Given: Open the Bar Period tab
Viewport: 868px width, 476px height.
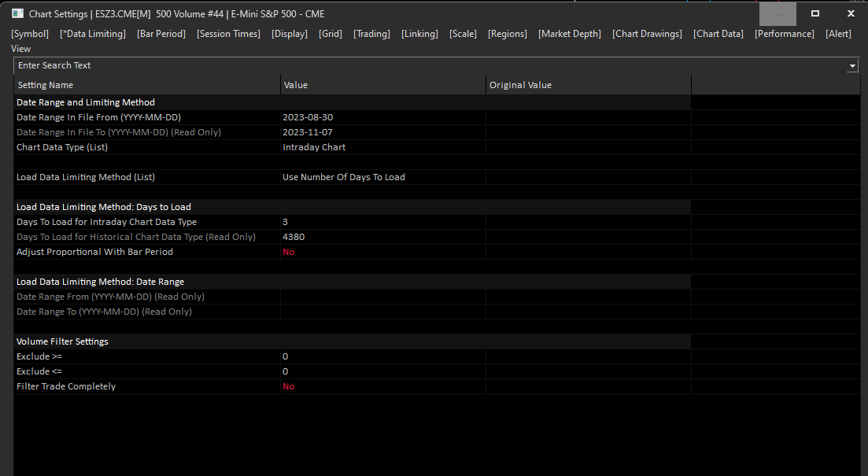Looking at the screenshot, I should (161, 34).
